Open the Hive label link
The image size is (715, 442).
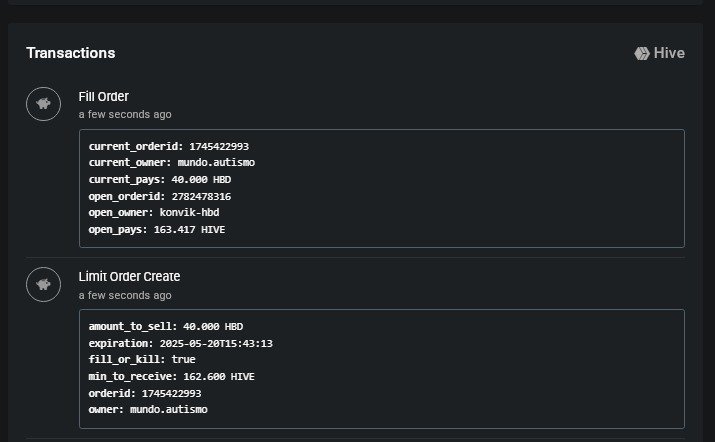(669, 53)
